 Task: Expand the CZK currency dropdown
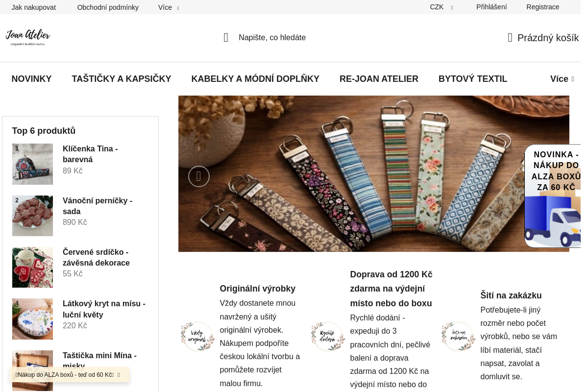pyautogui.click(x=441, y=7)
